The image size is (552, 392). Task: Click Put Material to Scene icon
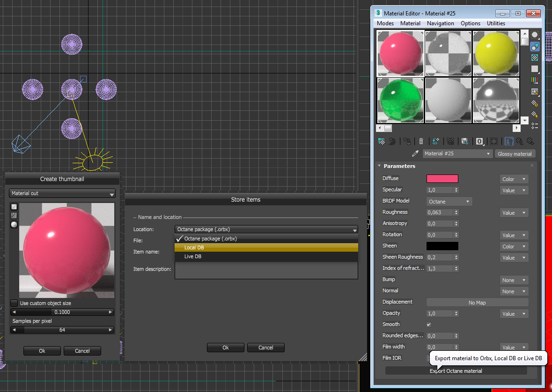tap(392, 141)
